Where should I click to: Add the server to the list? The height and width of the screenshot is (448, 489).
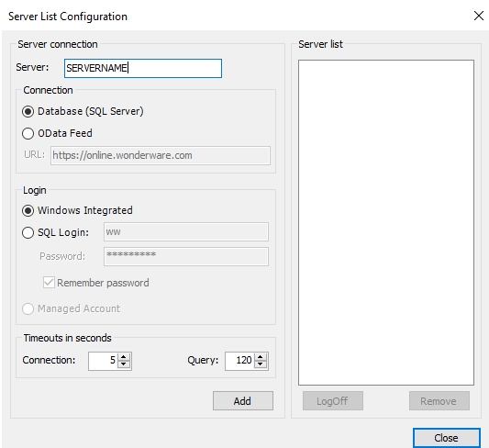click(x=243, y=401)
